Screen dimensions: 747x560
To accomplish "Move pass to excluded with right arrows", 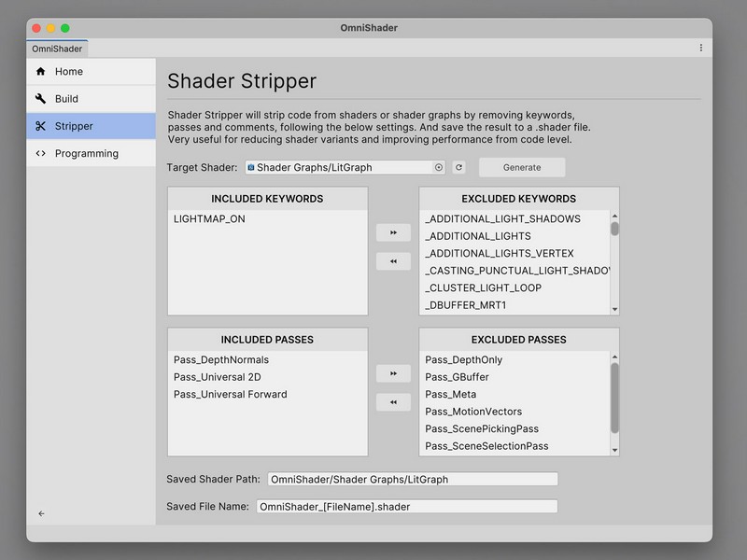I will [393, 374].
